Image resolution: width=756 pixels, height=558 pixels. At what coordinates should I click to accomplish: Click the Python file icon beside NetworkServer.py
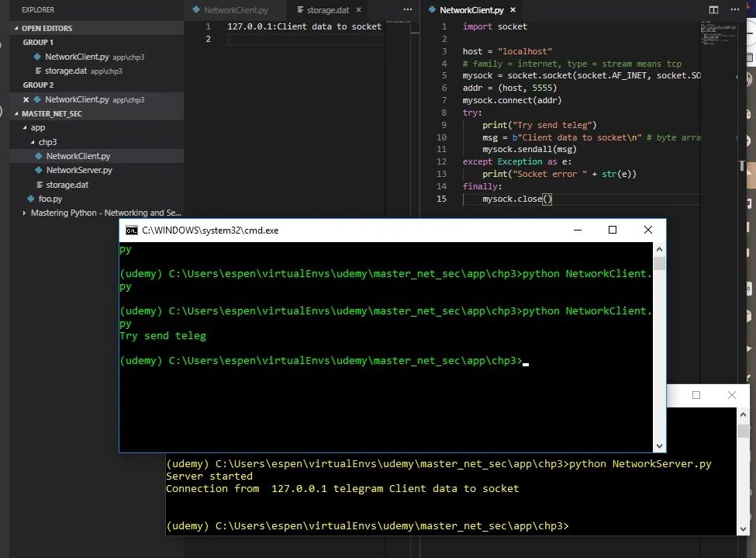point(39,171)
